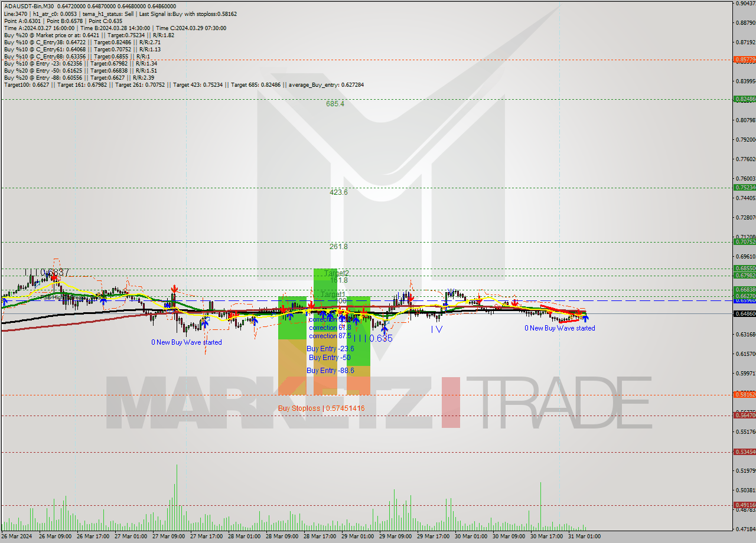Image resolution: width=756 pixels, height=543 pixels.
Task: Click the '29 Mar 09:00' time label
Action: (x=395, y=537)
